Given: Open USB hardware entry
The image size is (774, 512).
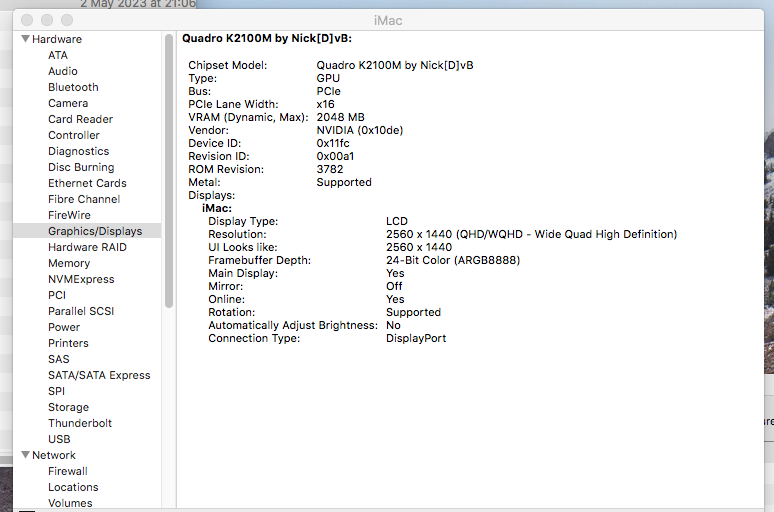Looking at the screenshot, I should tap(59, 439).
